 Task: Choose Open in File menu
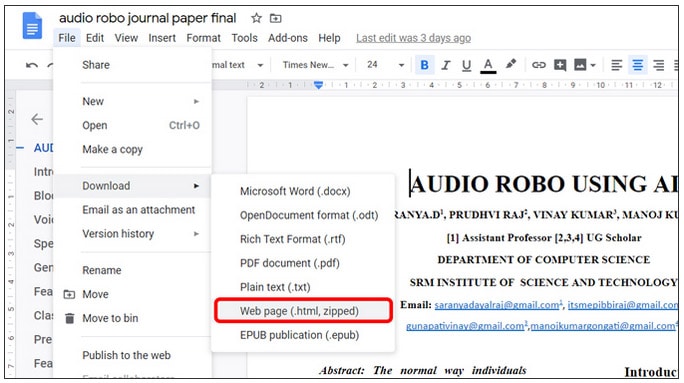[x=133, y=125]
